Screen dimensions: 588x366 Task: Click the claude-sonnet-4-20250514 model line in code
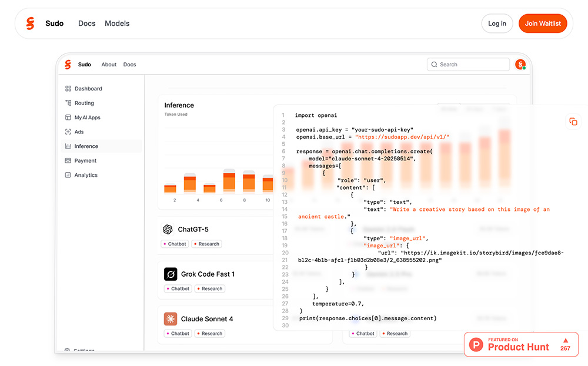coord(362,159)
